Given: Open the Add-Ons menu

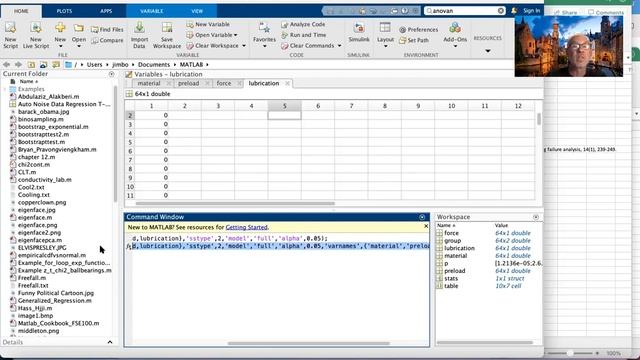Looking at the screenshot, I should [455, 35].
